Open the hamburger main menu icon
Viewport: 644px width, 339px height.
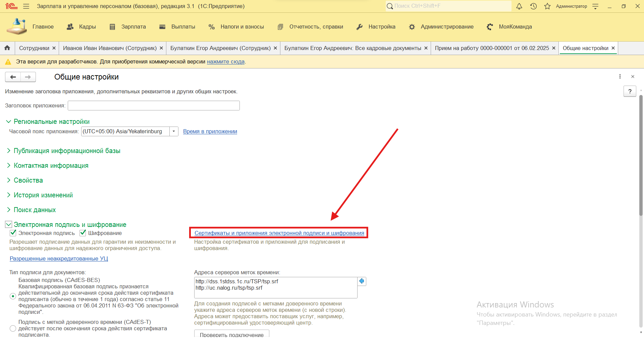click(26, 6)
